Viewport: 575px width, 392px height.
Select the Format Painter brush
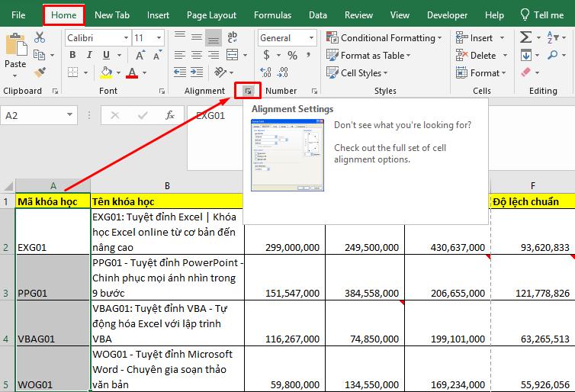(x=40, y=72)
